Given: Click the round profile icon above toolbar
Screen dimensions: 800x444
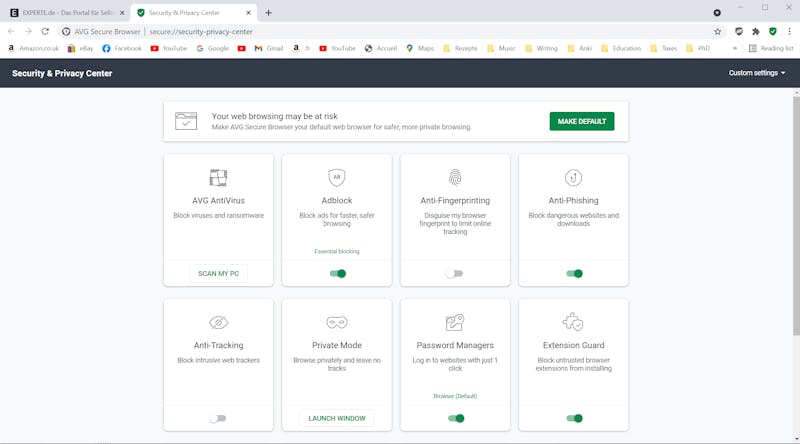Looking at the screenshot, I should (717, 13).
